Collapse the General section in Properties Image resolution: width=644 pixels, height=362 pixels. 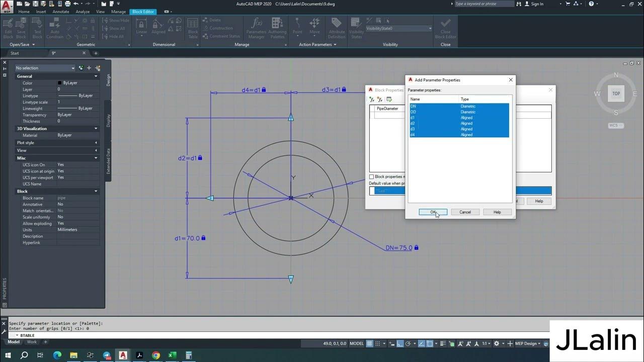pyautogui.click(x=96, y=76)
